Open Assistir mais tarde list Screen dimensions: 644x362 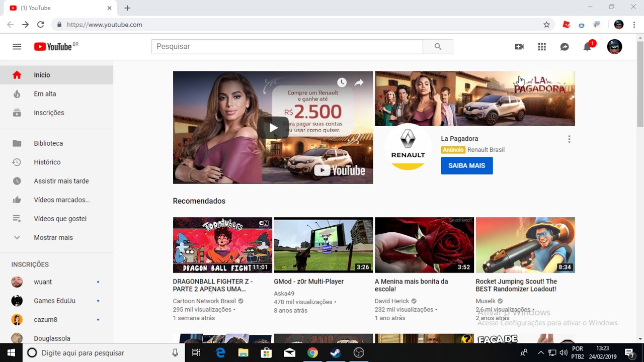click(x=56, y=181)
